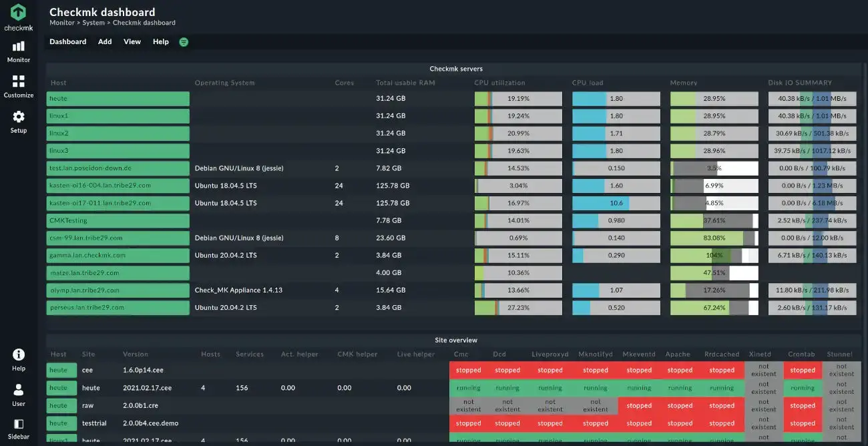Open host gamma.lan.checkmk.com
This screenshot has height=446, width=868.
click(x=87, y=256)
